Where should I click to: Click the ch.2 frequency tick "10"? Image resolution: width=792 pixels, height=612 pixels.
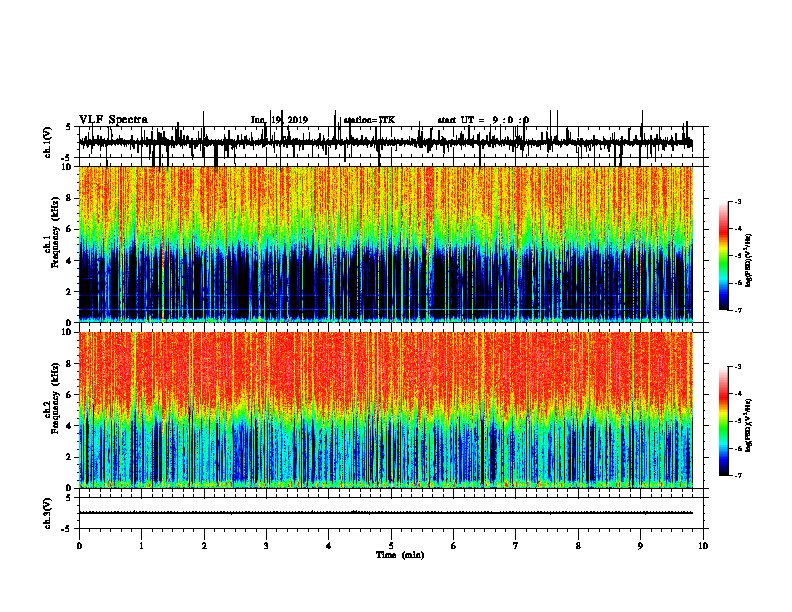(68, 332)
